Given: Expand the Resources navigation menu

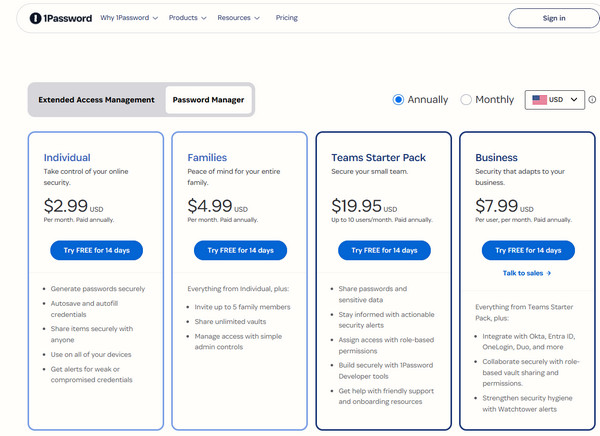Looking at the screenshot, I should pos(238,18).
